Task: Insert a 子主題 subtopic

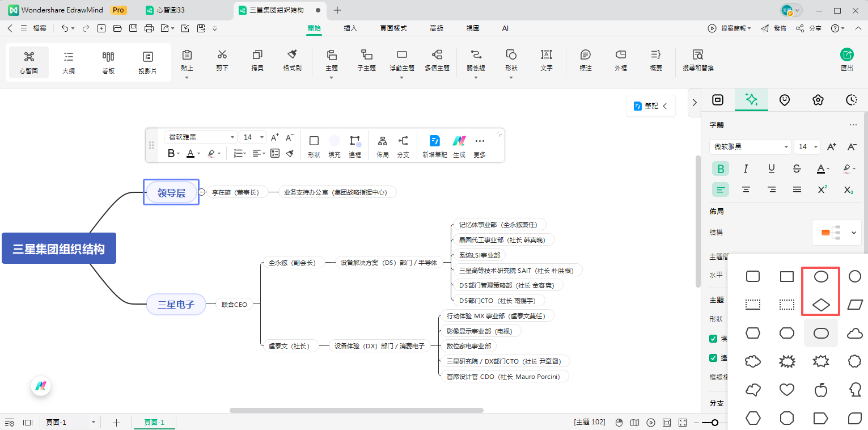Action: (x=366, y=61)
